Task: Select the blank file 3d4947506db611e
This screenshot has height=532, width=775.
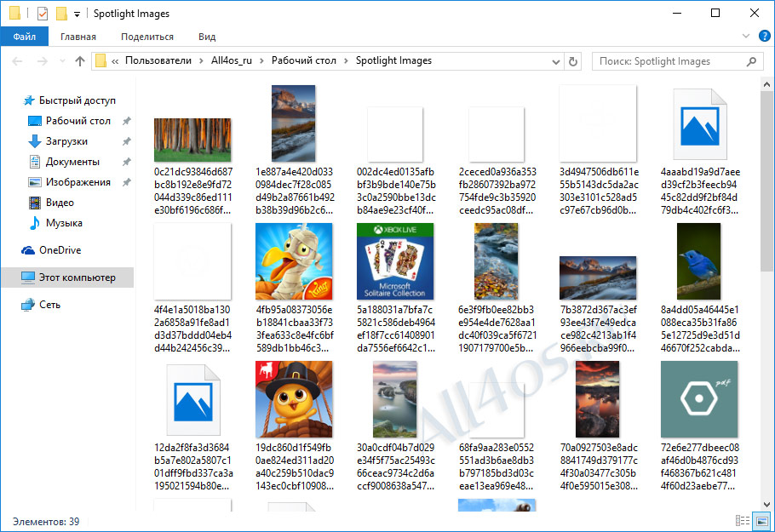Action: click(598, 150)
